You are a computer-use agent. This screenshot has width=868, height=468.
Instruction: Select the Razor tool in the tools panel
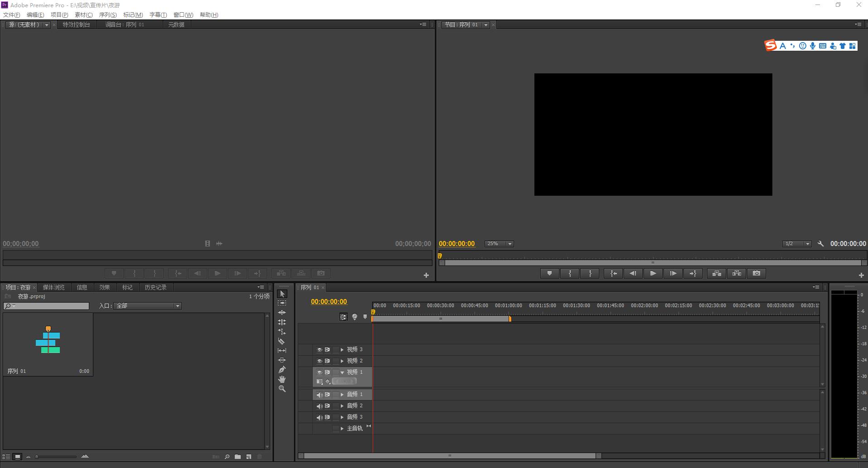tap(281, 341)
